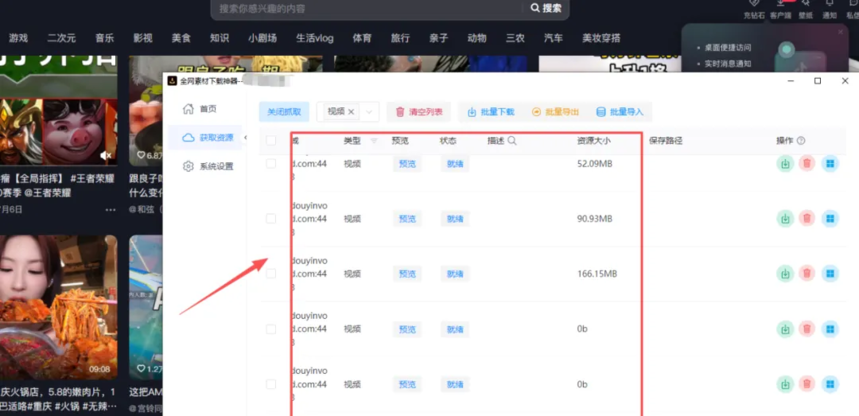This screenshot has height=416, width=859.
Task: Toggle the select-all checkbox in table header
Action: (x=271, y=141)
